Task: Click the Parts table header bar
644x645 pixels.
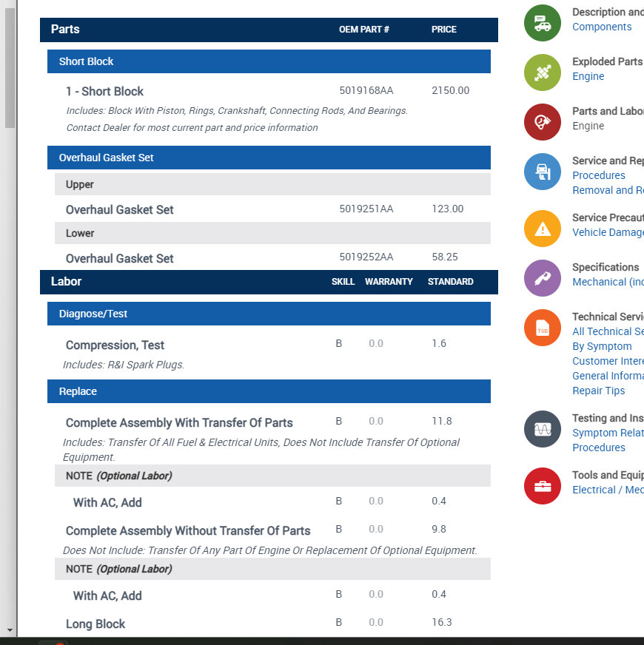Action: [269, 30]
